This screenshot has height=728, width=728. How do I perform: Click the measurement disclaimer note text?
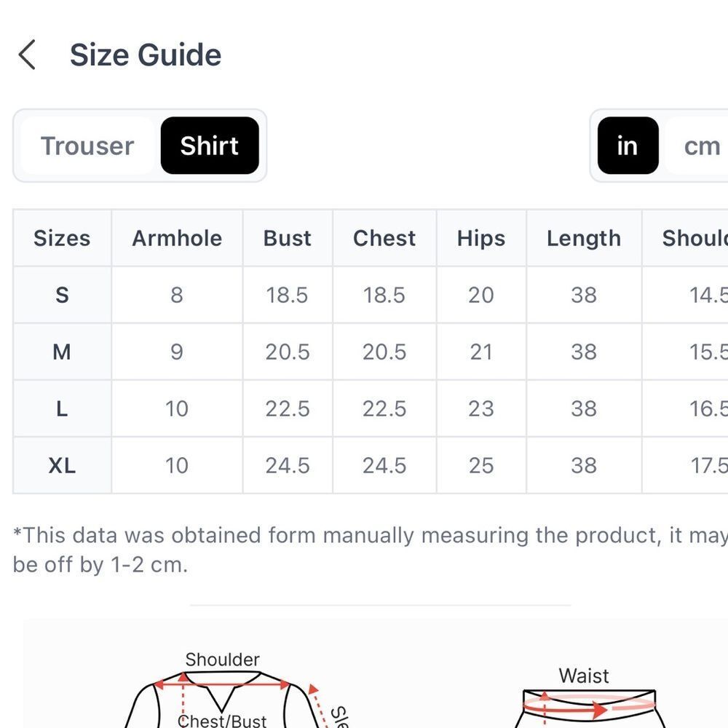[371, 550]
